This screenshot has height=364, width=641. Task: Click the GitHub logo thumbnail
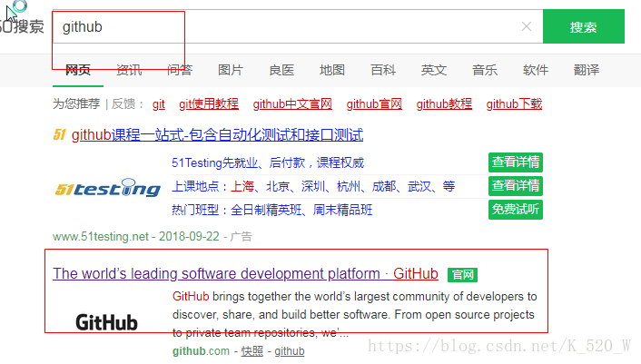click(107, 323)
